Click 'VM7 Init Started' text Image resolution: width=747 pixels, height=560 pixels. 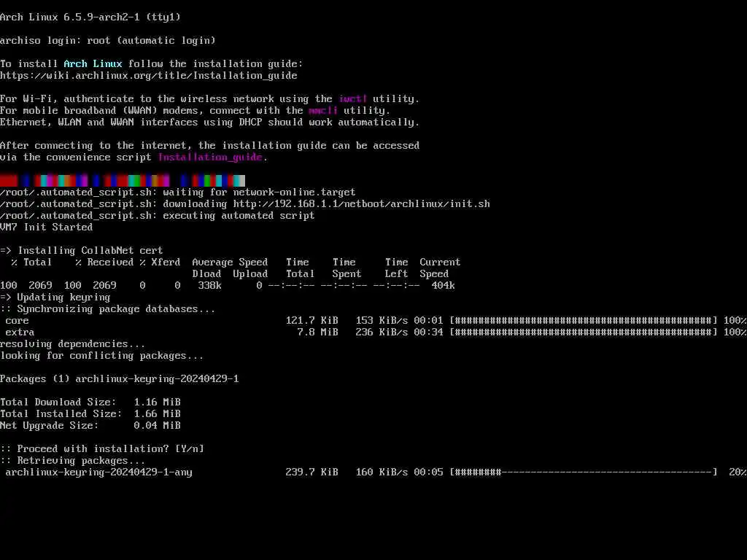pyautogui.click(x=46, y=227)
